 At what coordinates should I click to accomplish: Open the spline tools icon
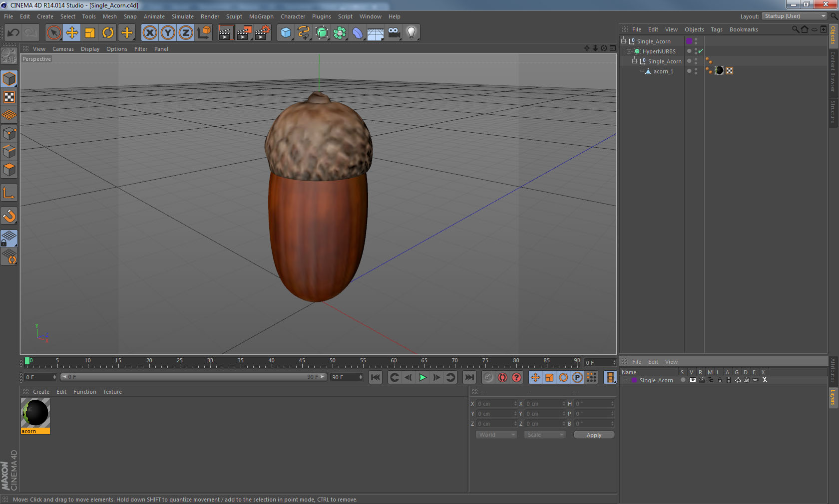pyautogui.click(x=304, y=33)
